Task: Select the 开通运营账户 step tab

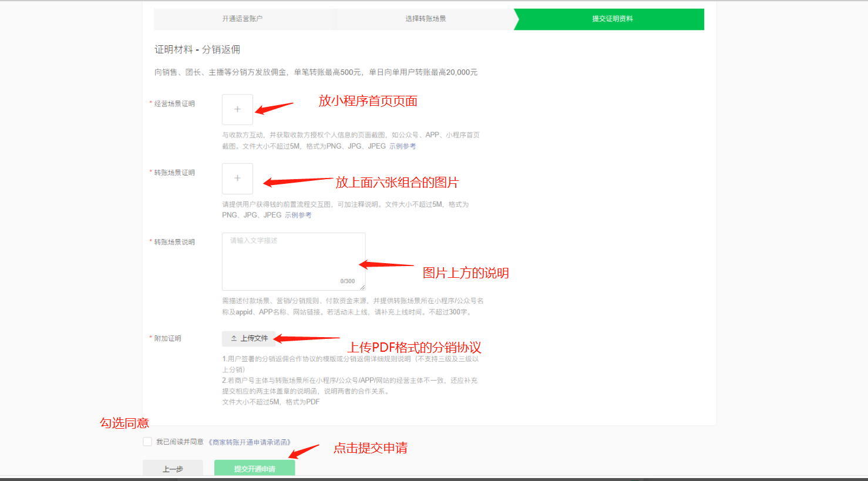Action: (x=242, y=19)
